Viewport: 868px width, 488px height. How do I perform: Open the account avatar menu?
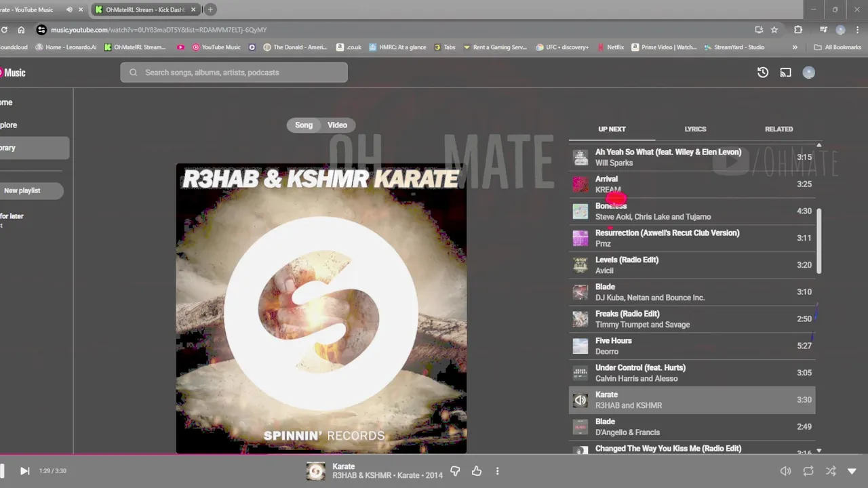808,73
